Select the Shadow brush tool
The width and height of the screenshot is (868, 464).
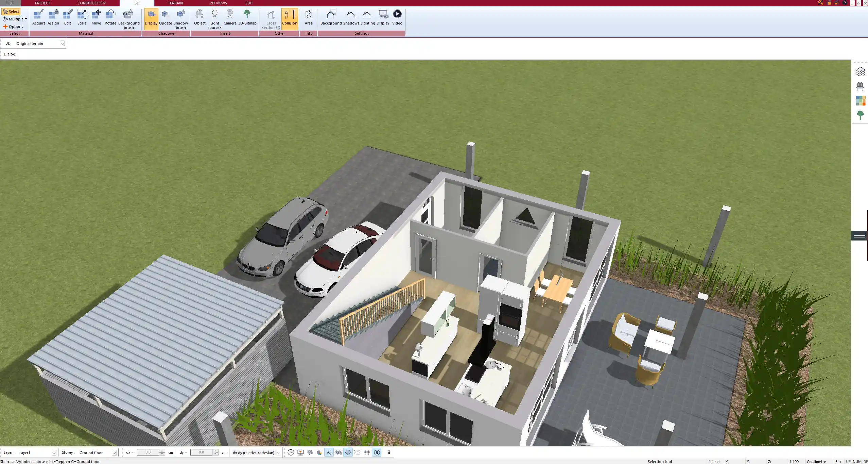click(181, 19)
